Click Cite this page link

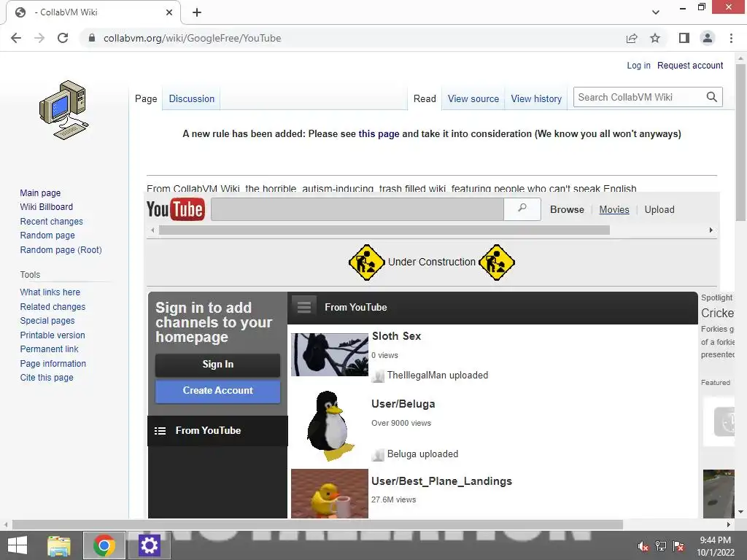point(47,378)
